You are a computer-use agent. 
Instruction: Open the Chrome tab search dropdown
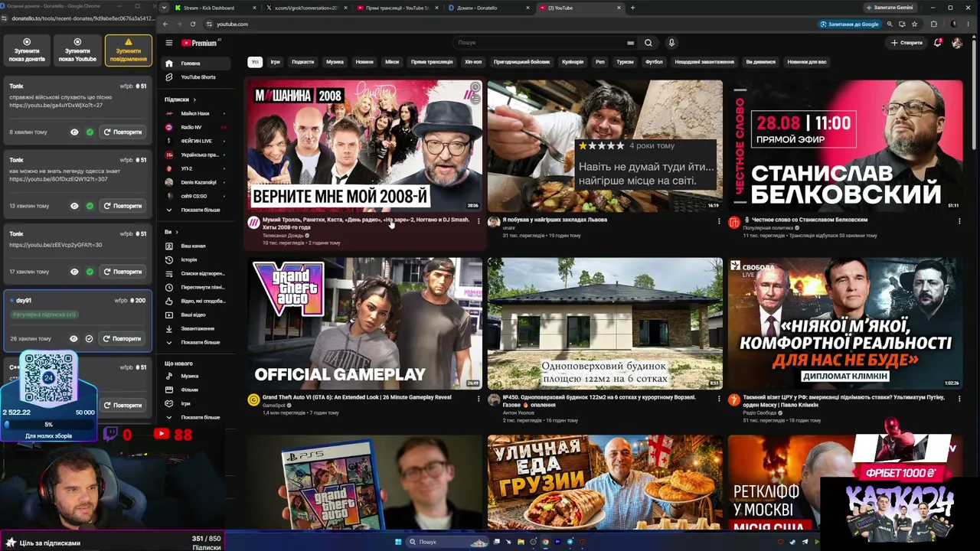(164, 8)
